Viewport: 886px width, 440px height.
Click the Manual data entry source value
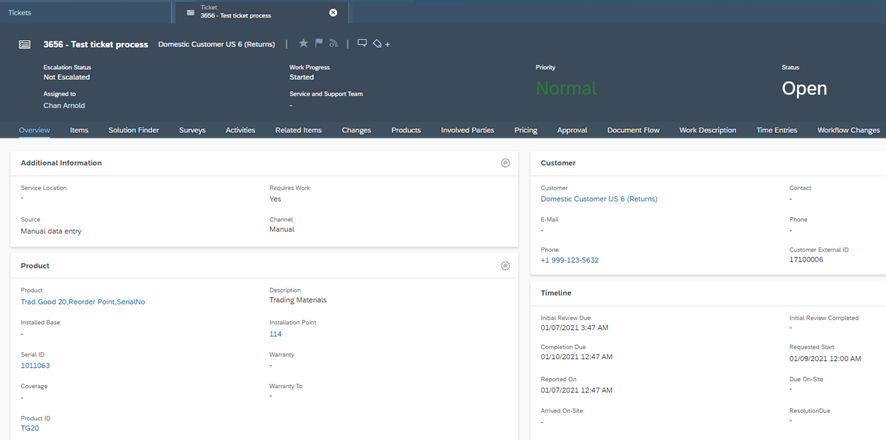pos(51,231)
